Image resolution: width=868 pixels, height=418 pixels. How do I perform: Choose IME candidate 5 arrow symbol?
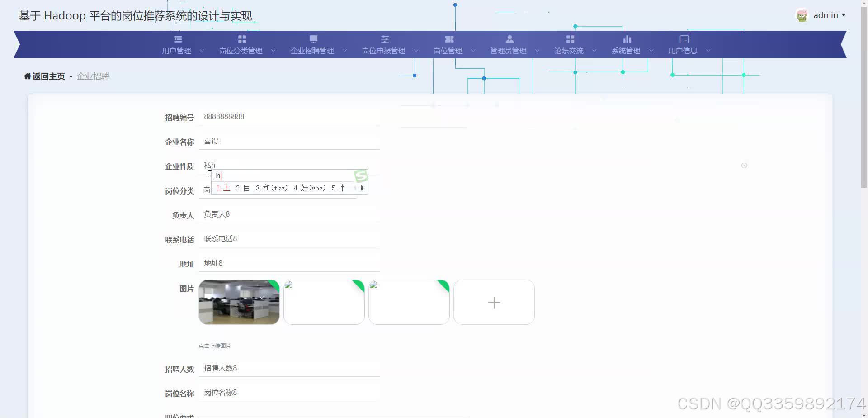pos(339,188)
